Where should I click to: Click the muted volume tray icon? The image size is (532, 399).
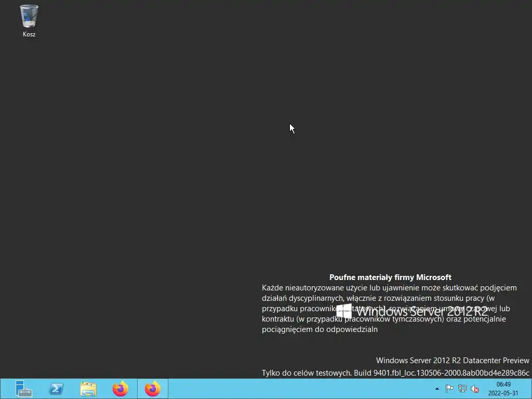pos(475,389)
